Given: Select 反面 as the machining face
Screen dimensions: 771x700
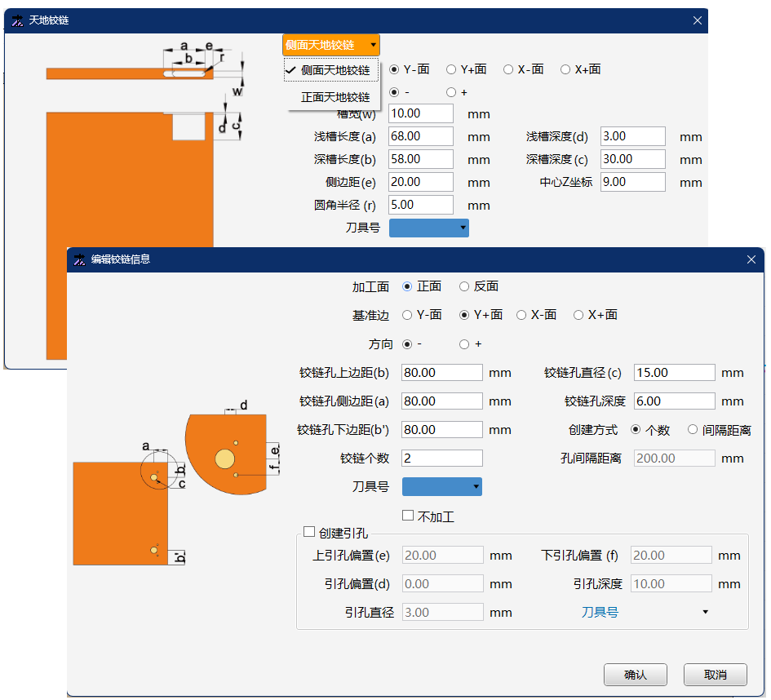Looking at the screenshot, I should point(464,286).
